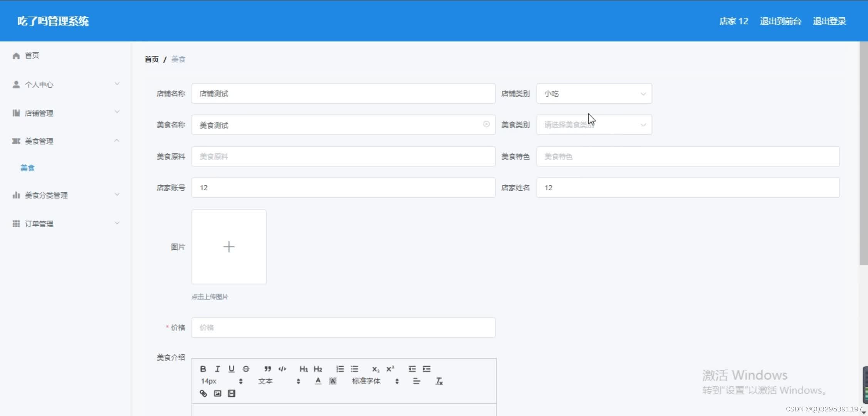Click the 退出到前台 link
Screen dimensions: 868x416
point(781,21)
